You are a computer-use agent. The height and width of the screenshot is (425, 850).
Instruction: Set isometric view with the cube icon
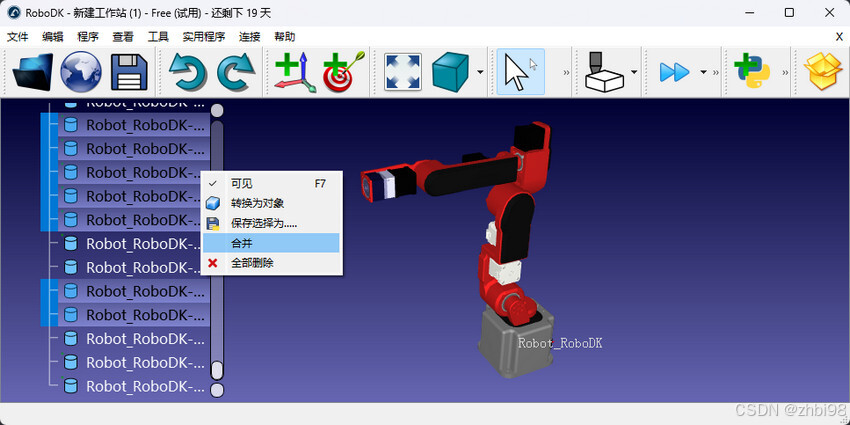(450, 72)
